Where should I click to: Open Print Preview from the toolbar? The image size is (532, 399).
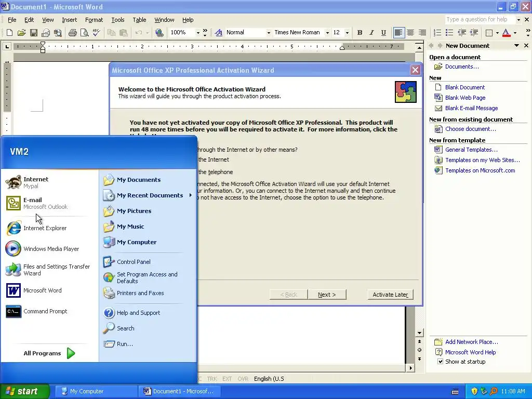click(84, 33)
